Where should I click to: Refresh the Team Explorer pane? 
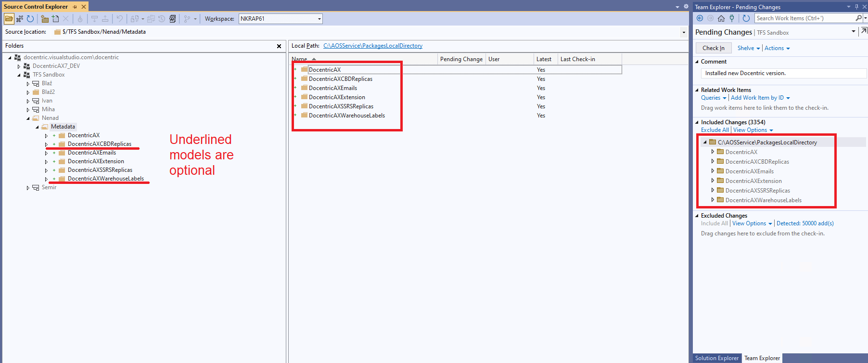point(746,18)
